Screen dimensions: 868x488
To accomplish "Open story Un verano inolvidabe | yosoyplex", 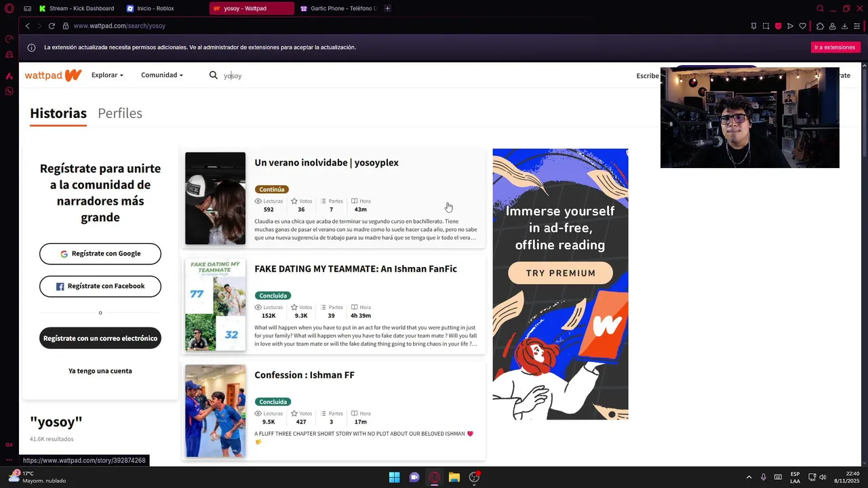I will click(326, 163).
